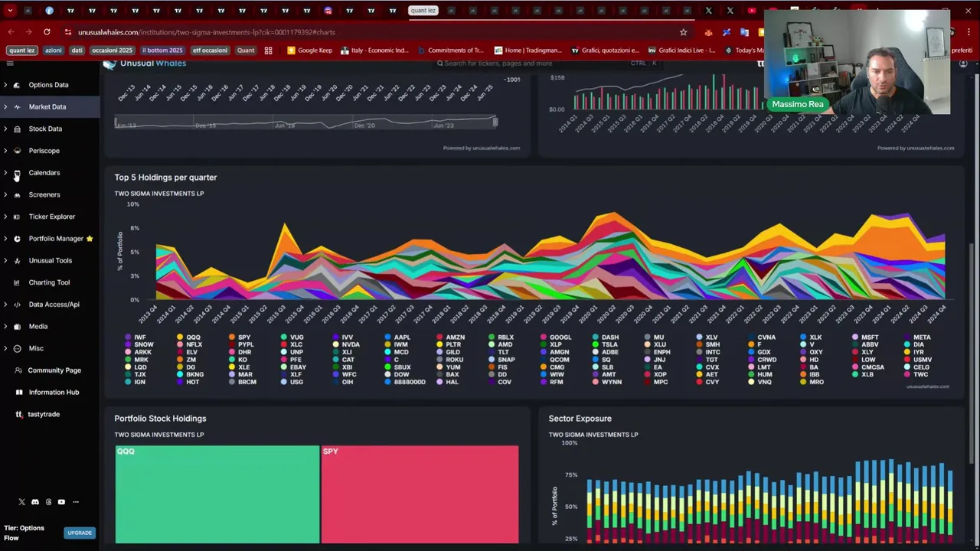980x551 pixels.
Task: Click the Stock Data sidebar icon
Action: click(x=17, y=129)
